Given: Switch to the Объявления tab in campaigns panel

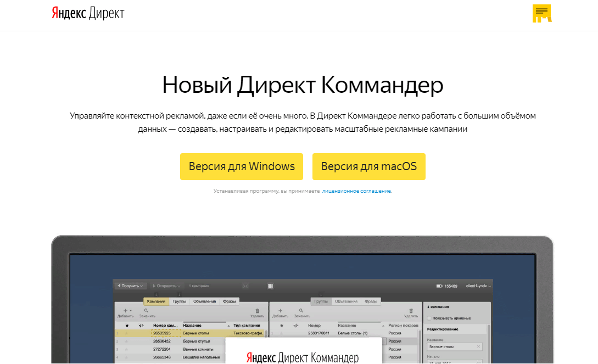Looking at the screenshot, I should 206,301.
